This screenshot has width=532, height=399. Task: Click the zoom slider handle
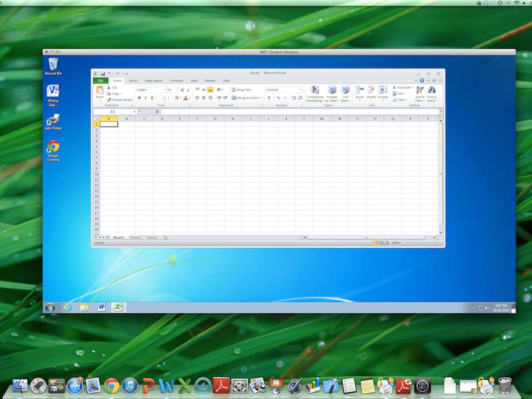(420, 243)
